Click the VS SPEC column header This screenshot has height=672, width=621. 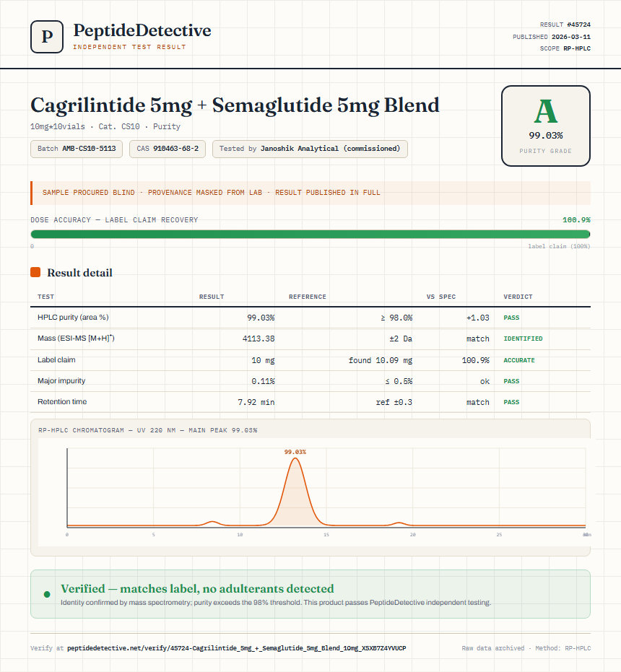pos(441,297)
